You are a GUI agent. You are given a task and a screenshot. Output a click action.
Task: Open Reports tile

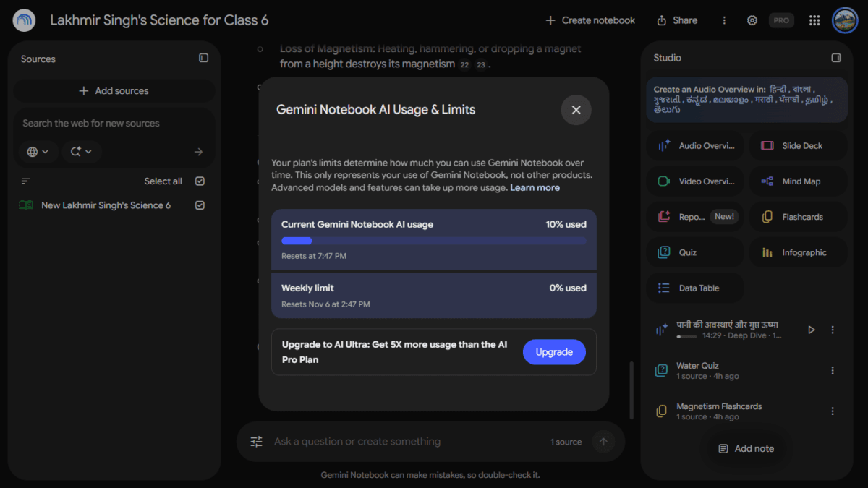point(695,217)
